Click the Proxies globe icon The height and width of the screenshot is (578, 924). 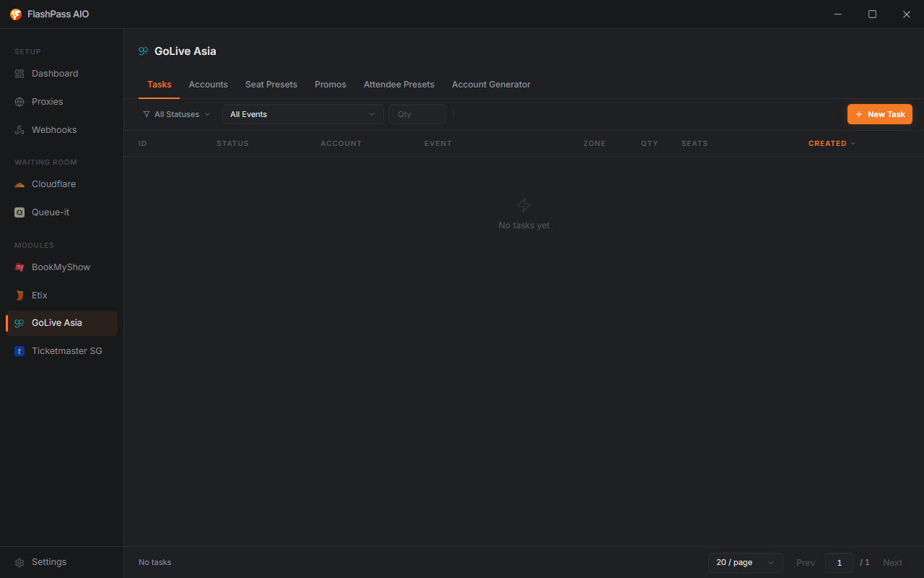[x=19, y=102]
